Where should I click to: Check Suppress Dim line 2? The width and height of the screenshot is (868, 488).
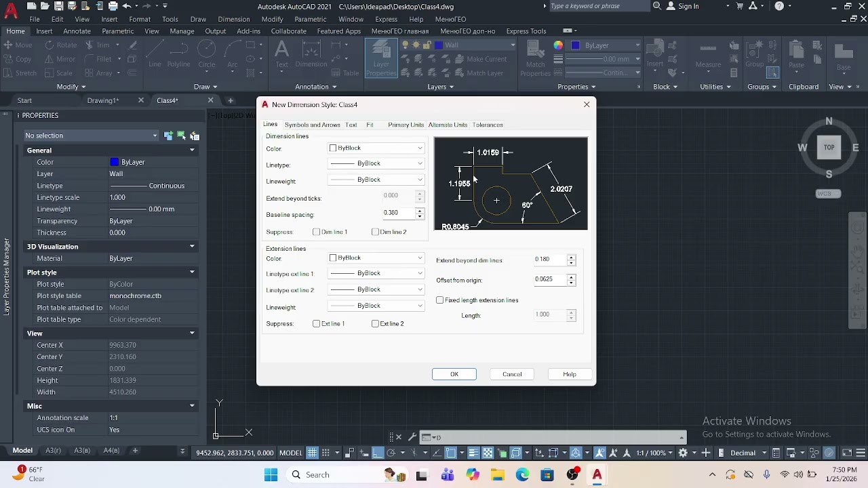375,232
